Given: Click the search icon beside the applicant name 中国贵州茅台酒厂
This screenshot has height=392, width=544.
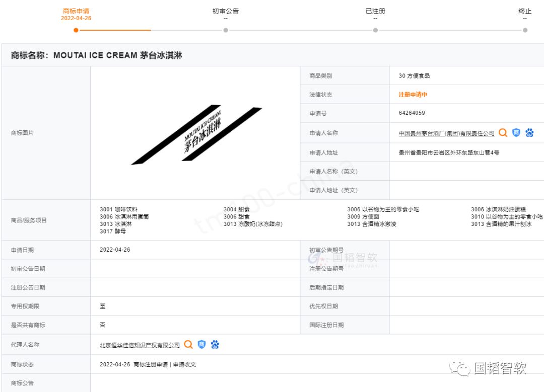Looking at the screenshot, I should click(x=503, y=133).
